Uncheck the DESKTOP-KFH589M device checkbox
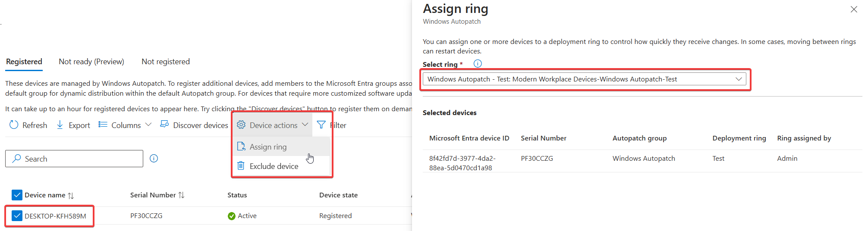This screenshot has width=868, height=231. 17,216
